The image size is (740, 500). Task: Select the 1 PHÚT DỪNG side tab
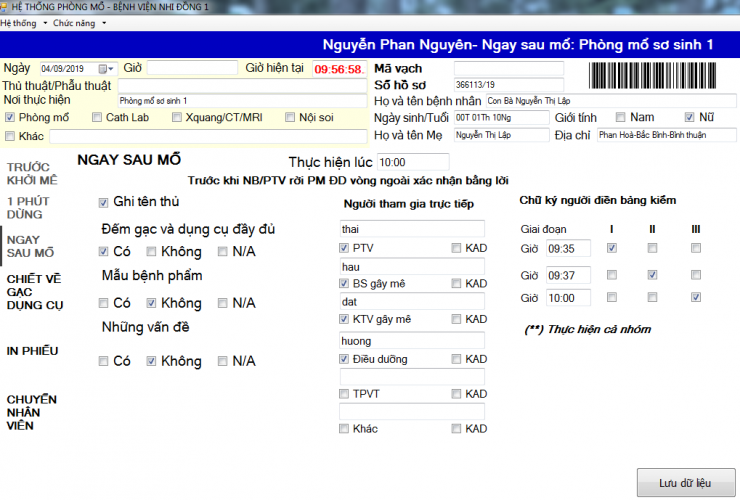click(x=28, y=208)
